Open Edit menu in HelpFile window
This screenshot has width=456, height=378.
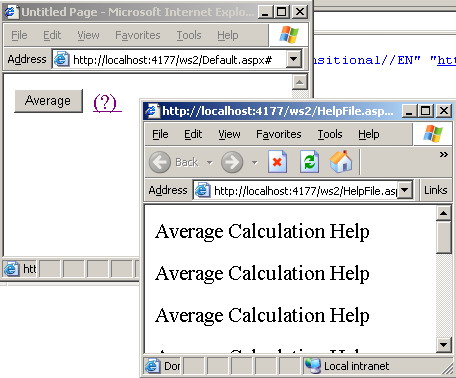(x=193, y=134)
